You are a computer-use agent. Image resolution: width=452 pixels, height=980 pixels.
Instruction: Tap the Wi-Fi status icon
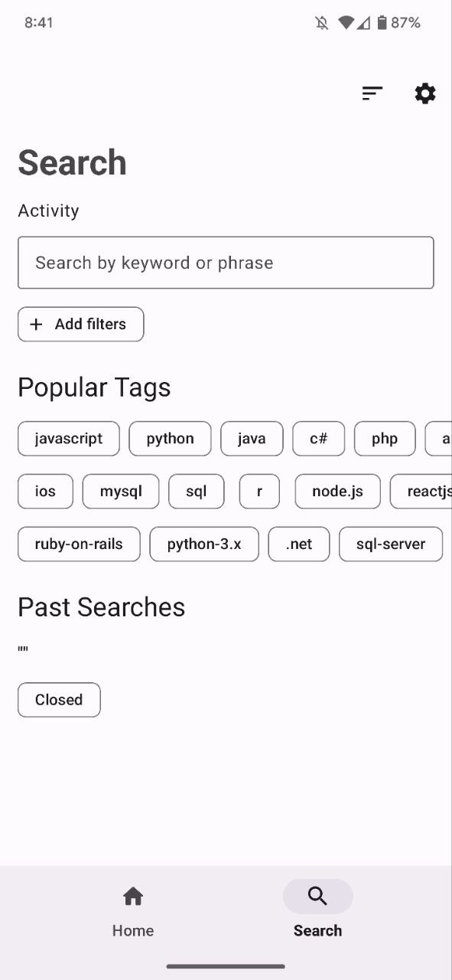pos(346,23)
